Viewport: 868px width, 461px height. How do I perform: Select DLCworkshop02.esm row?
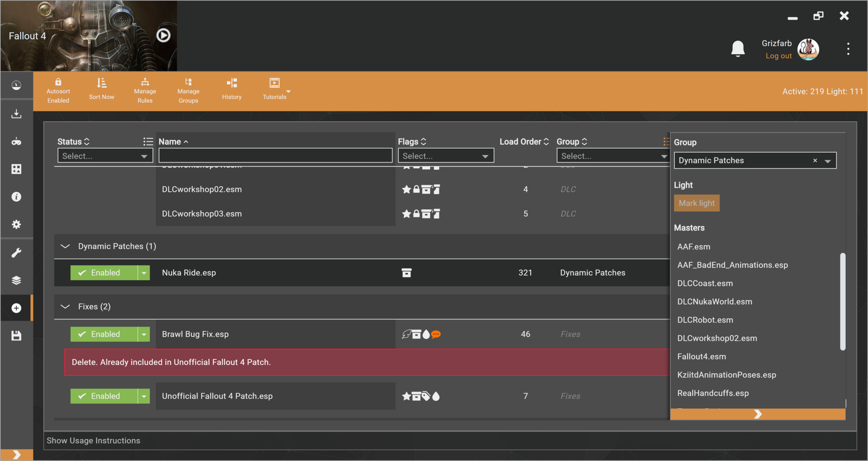(362, 189)
